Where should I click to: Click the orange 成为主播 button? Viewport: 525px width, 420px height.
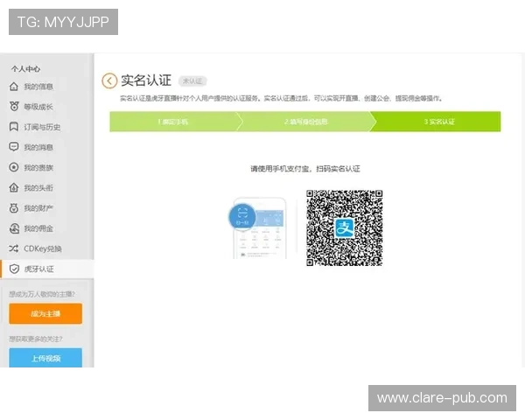click(45, 313)
